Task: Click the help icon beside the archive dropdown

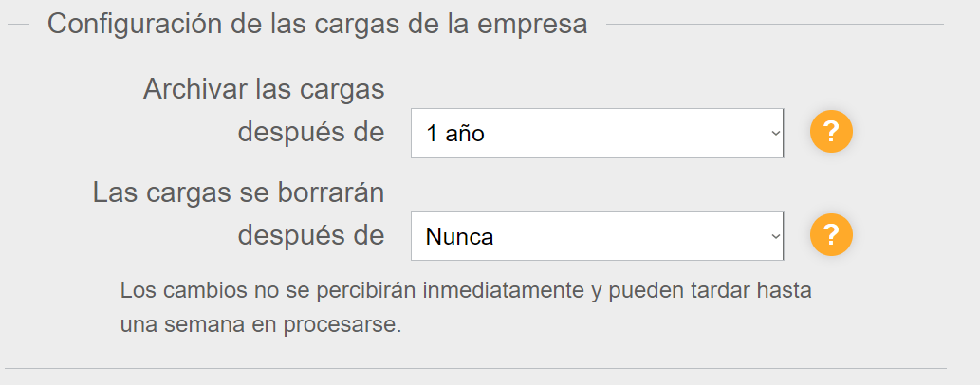Action: [831, 132]
